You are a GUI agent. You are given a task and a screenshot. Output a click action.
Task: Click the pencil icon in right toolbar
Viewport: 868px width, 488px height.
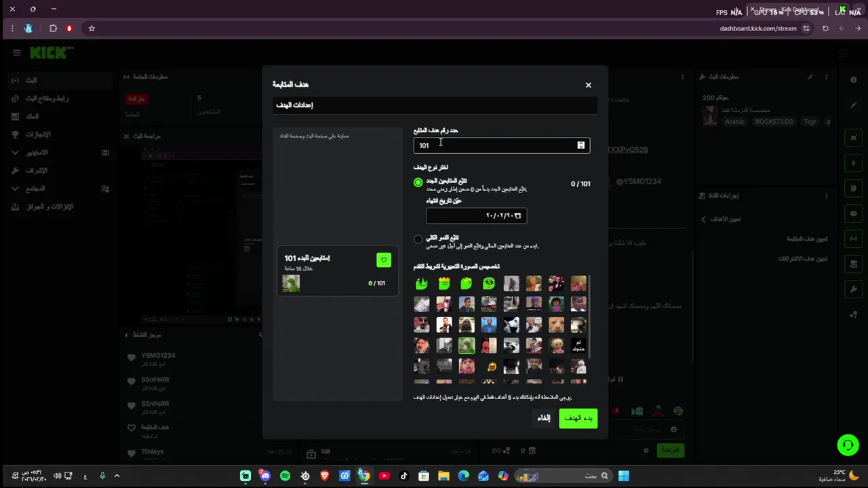pos(854,105)
